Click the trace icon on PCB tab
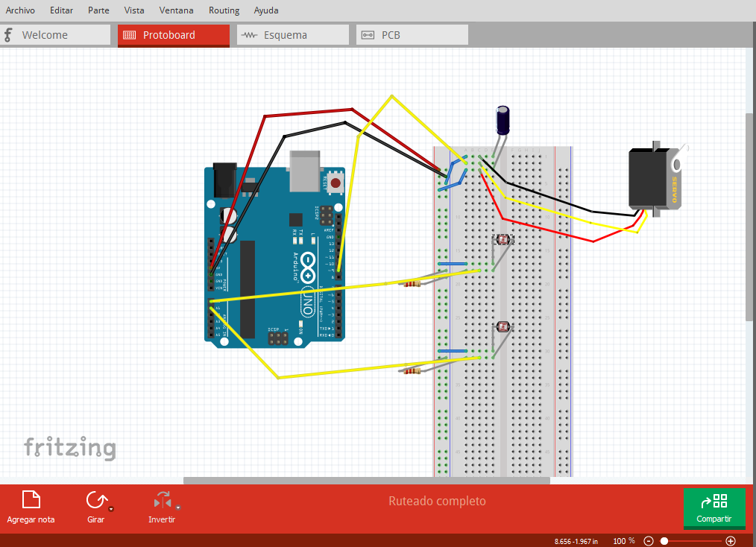 pyautogui.click(x=368, y=35)
